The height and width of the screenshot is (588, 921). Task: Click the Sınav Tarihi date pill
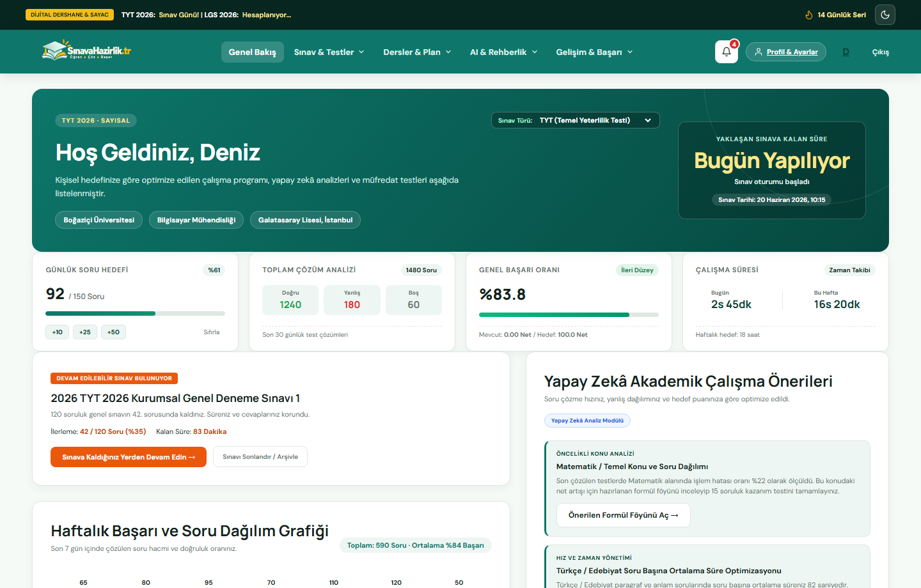point(772,199)
